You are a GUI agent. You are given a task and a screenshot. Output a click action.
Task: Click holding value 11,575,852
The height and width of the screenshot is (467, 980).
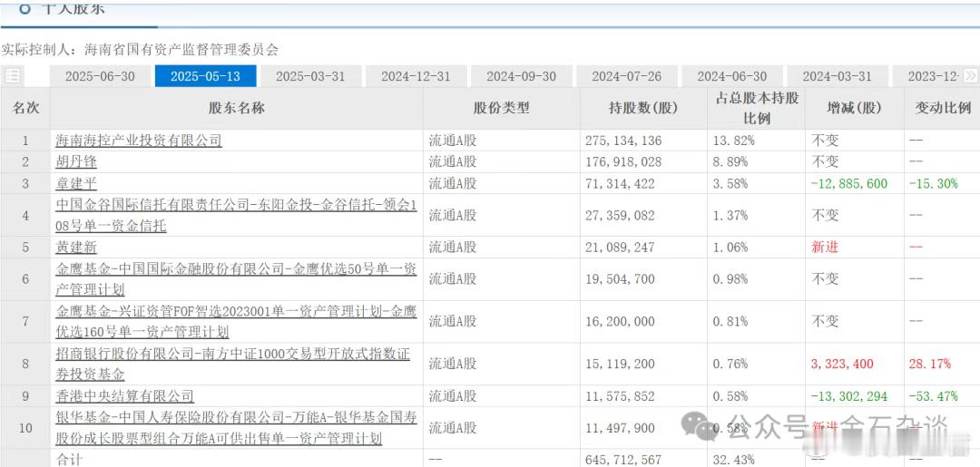coord(620,396)
